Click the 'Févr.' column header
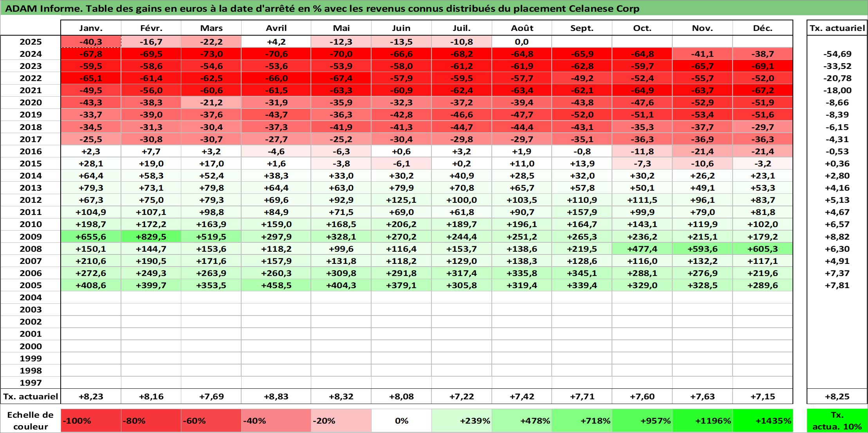 tap(151, 28)
